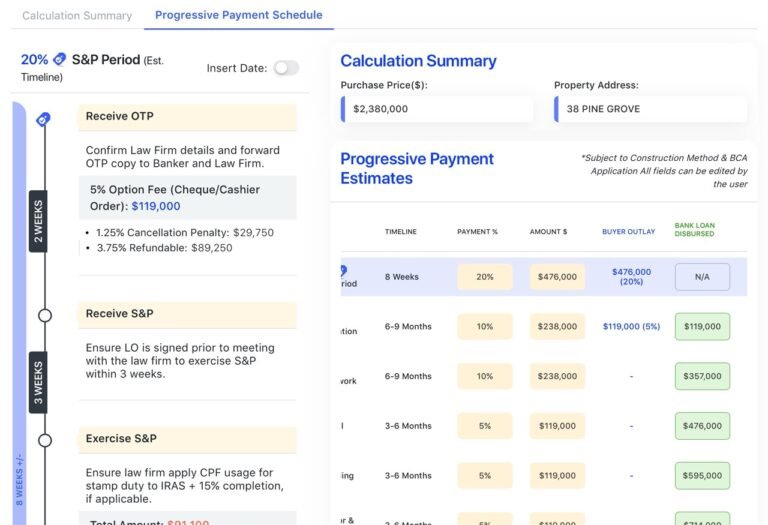768x525 pixels.
Task: Open Progressive Payment Schedule tab
Action: [239, 15]
